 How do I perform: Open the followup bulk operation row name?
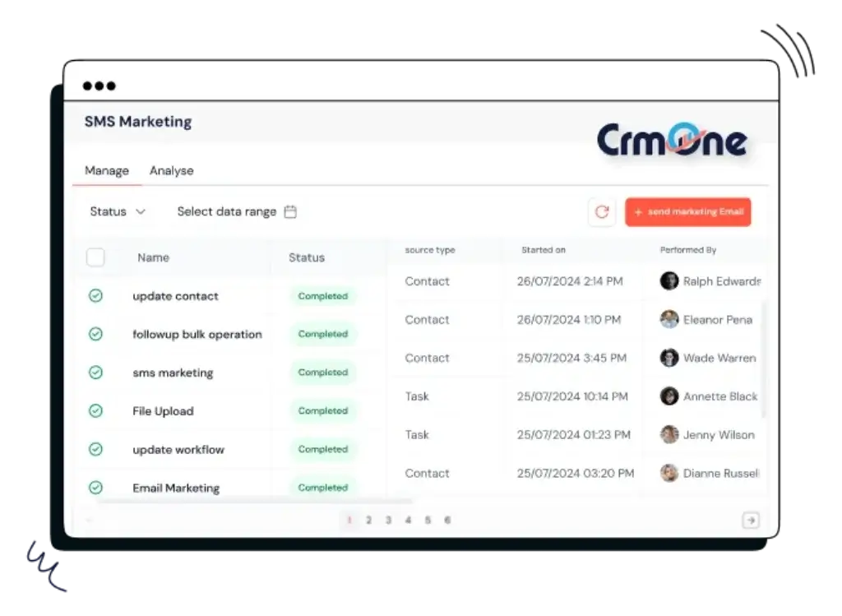[x=197, y=335]
